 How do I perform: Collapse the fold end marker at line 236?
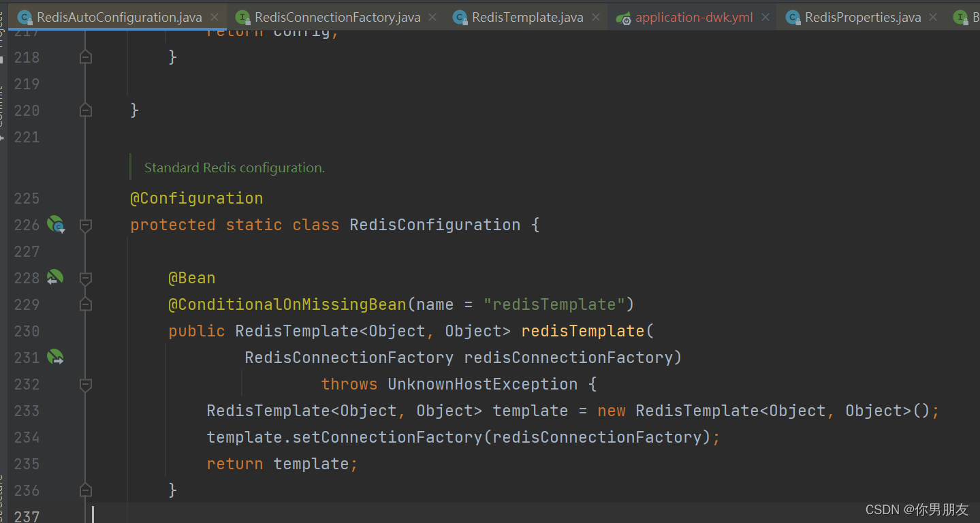tap(86, 490)
